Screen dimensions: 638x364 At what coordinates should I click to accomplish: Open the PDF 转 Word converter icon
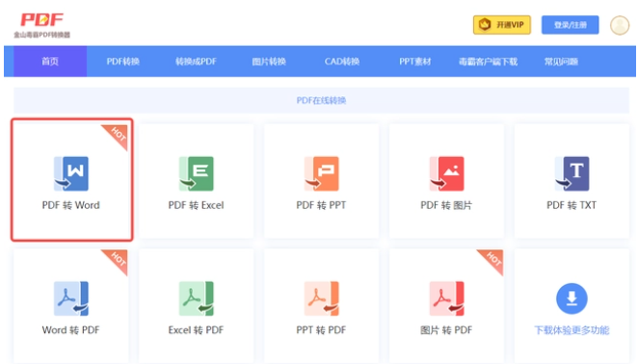click(71, 173)
